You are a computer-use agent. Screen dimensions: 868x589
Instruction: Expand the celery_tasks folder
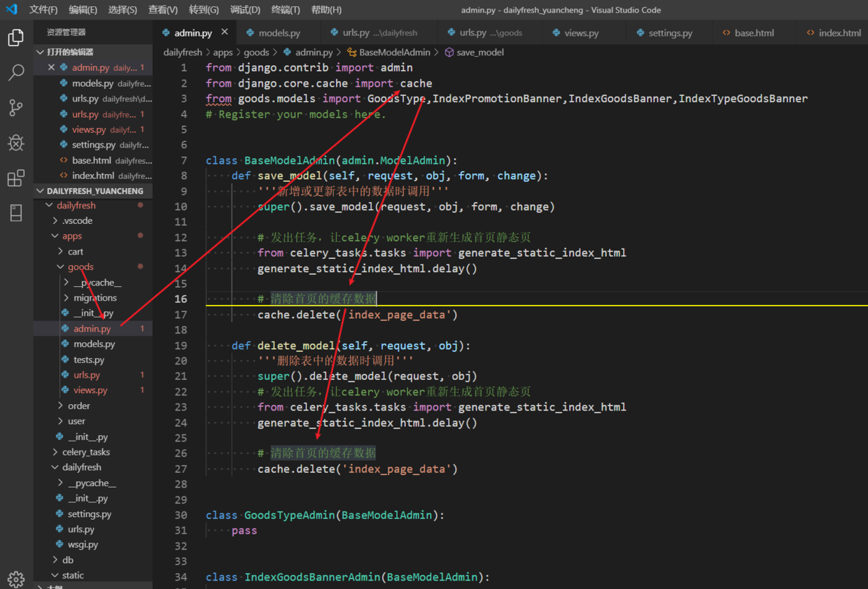(93, 453)
